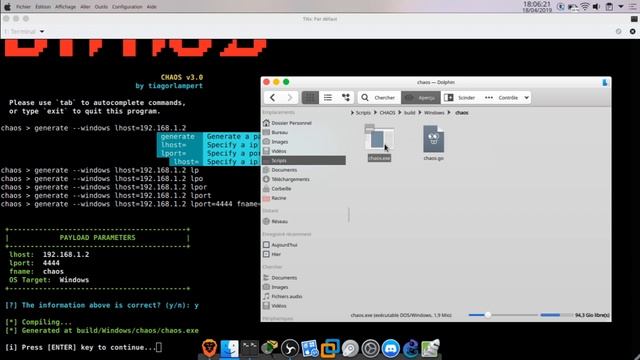This screenshot has width=640, height=360.
Task: Open the Outils menu
Action: coord(101,7)
